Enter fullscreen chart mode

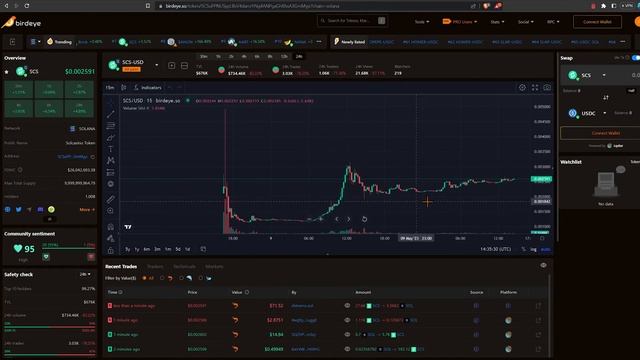pos(535,87)
